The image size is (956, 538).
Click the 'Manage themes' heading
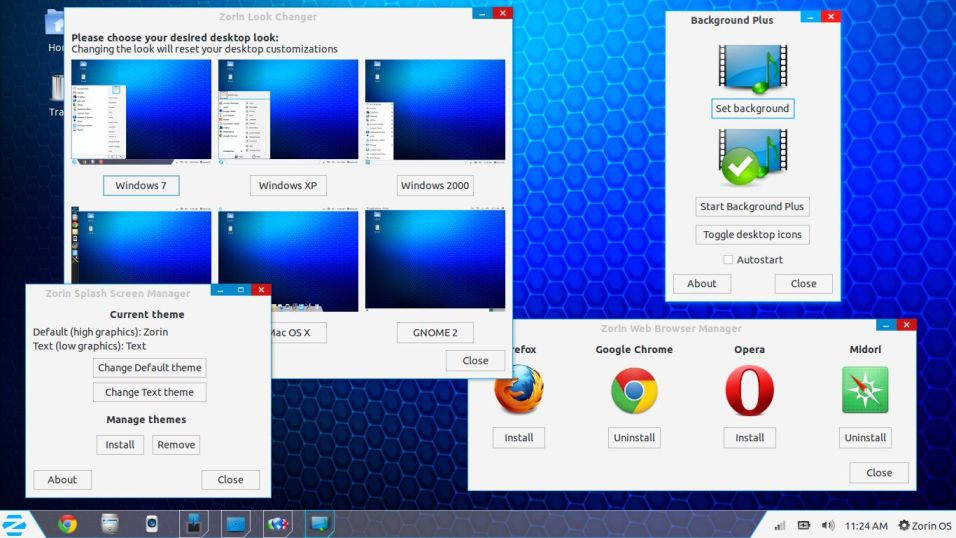[146, 419]
